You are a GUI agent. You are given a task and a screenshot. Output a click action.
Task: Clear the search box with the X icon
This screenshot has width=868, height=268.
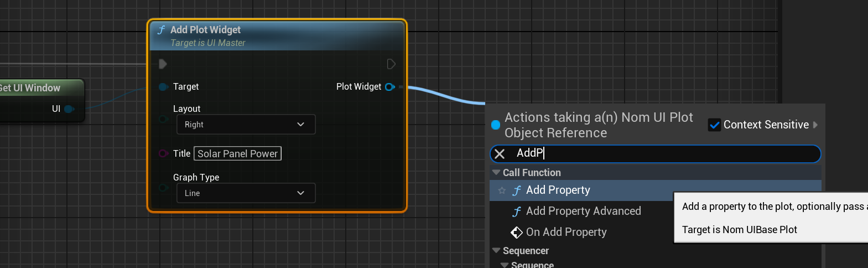click(500, 154)
